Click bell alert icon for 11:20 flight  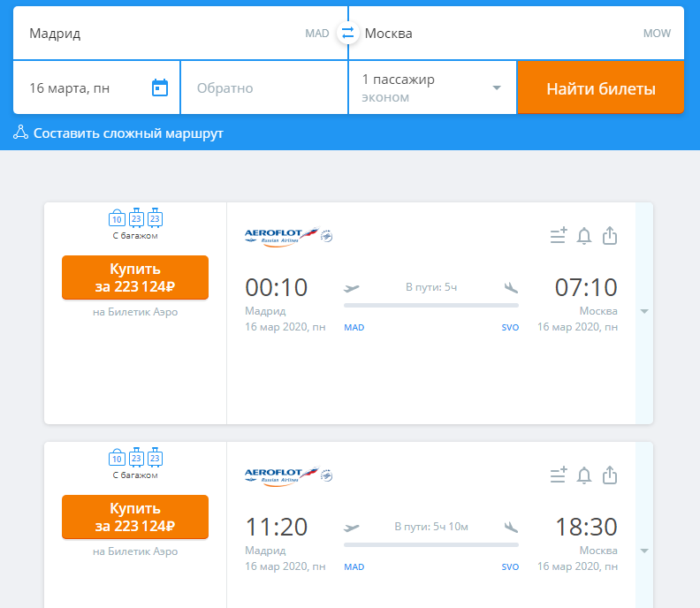tap(584, 475)
